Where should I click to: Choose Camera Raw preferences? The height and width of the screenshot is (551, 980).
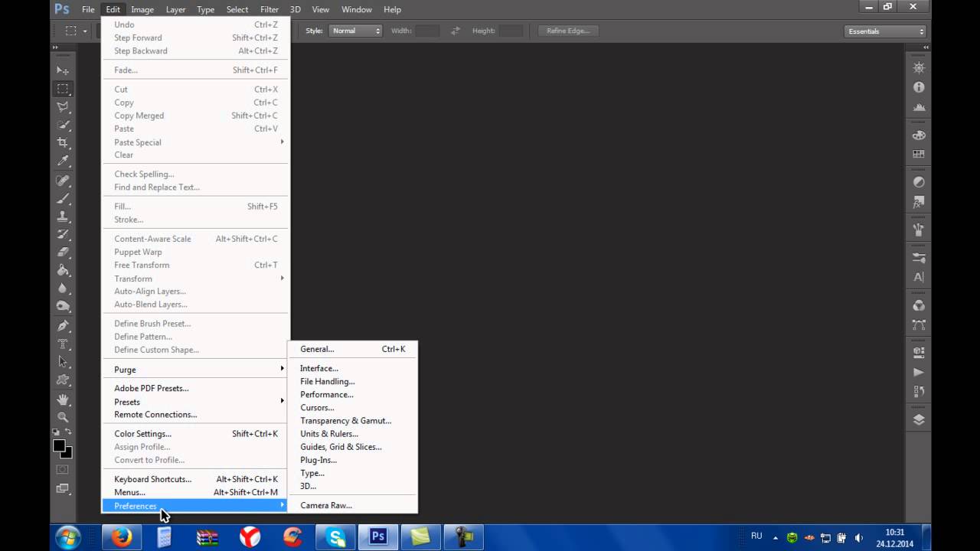click(353, 506)
